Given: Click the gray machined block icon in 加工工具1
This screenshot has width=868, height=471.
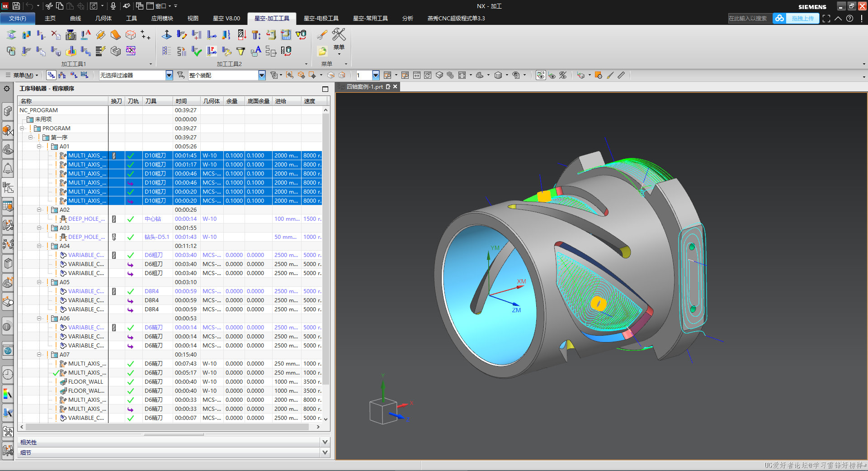Looking at the screenshot, I should tap(116, 51).
